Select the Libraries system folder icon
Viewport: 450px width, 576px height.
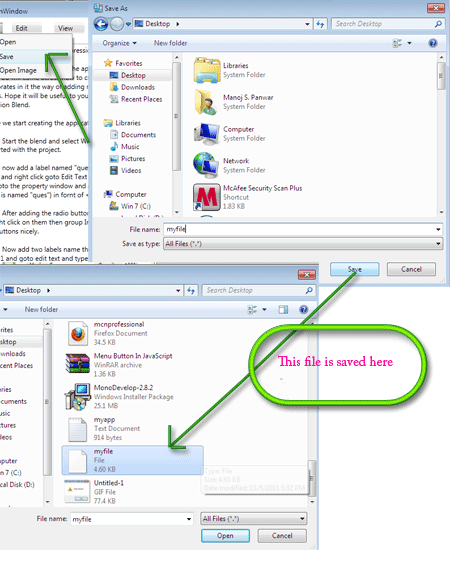[207, 70]
